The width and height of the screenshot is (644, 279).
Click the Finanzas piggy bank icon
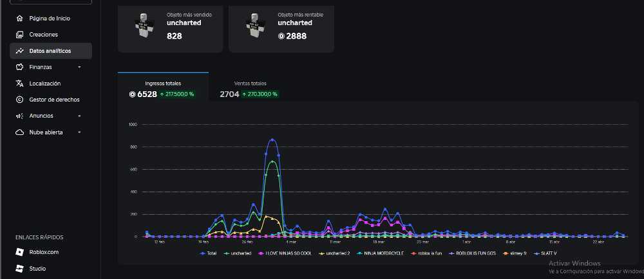[x=19, y=67]
